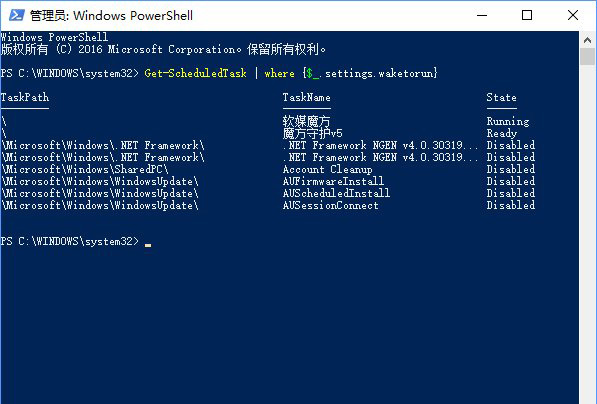Click the AUScheduledInstall task entry
This screenshot has width=597, height=404.
pos(336,193)
